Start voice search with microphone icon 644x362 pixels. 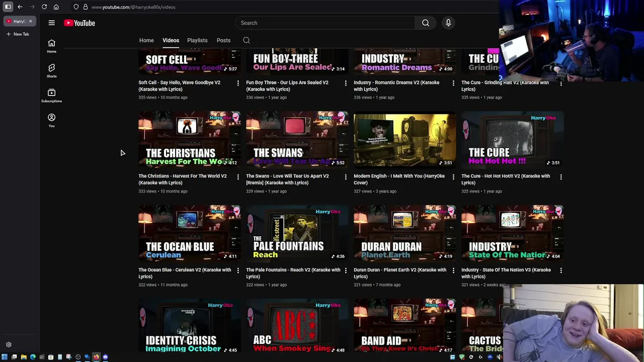tap(448, 23)
